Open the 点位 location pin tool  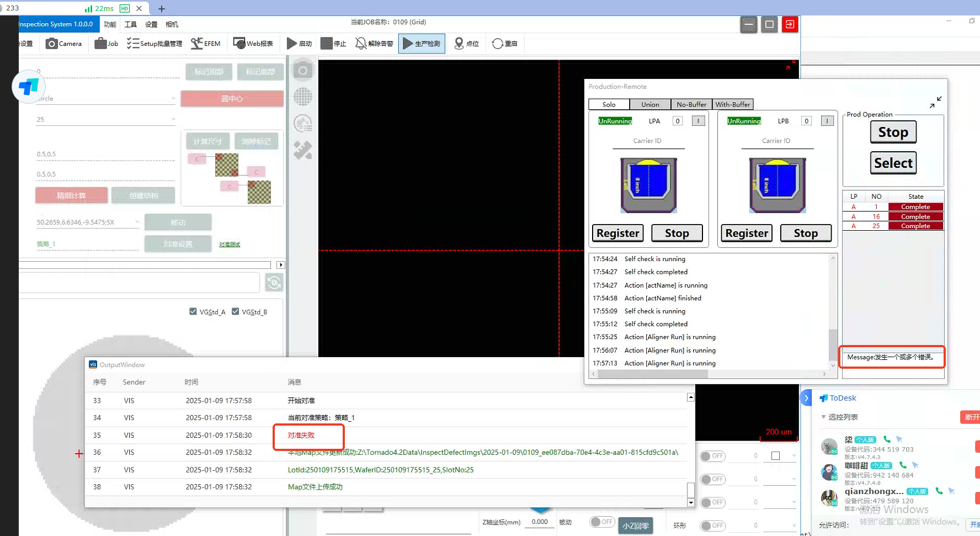coord(466,44)
